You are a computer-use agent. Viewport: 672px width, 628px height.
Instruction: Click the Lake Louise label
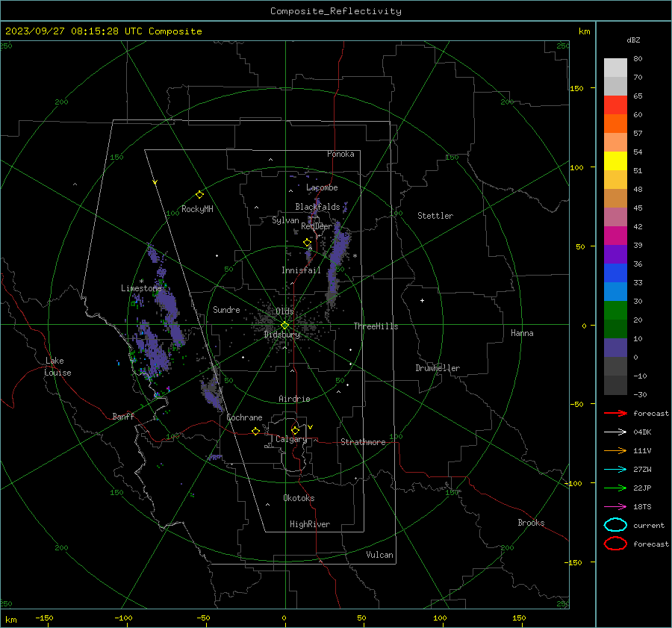point(57,367)
